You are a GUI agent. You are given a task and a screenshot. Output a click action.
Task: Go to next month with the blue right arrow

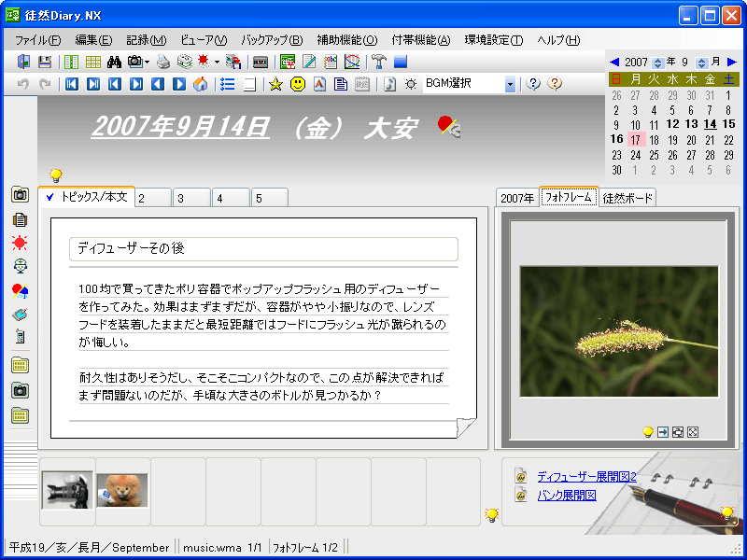pos(731,62)
